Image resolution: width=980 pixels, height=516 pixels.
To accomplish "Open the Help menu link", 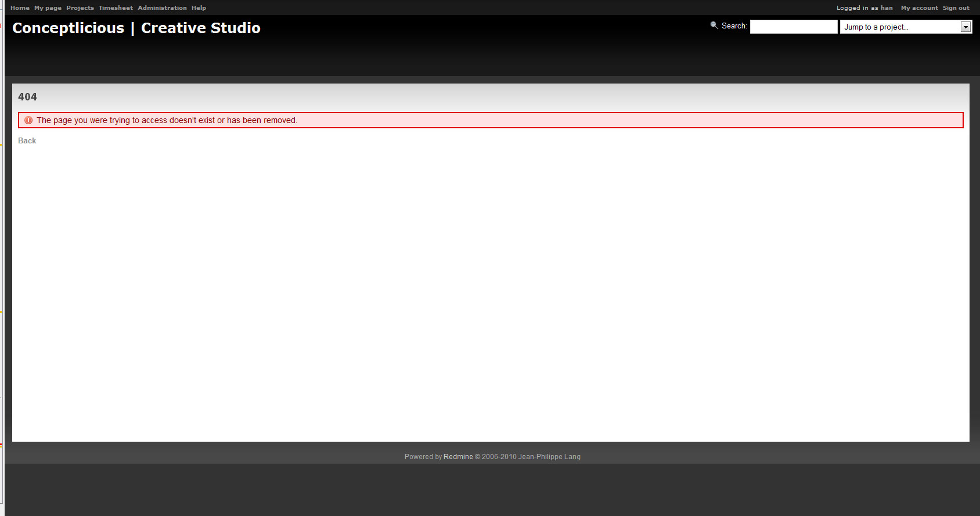I will tap(199, 8).
